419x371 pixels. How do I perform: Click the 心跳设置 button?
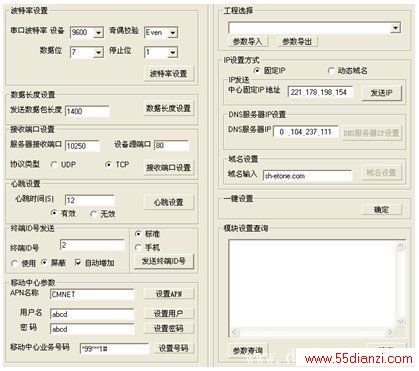pyautogui.click(x=169, y=202)
